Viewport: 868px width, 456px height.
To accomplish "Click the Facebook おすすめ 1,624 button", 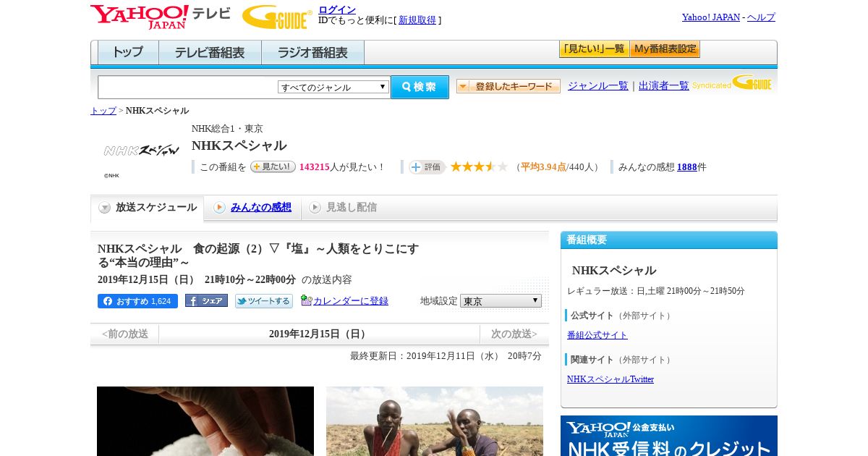I will tap(137, 301).
